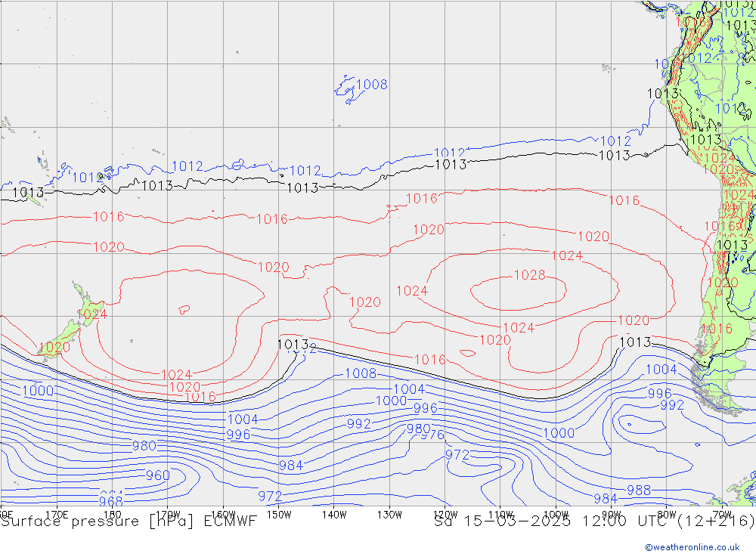Click the 988 isobar label
The width and height of the screenshot is (756, 554).
(639, 491)
